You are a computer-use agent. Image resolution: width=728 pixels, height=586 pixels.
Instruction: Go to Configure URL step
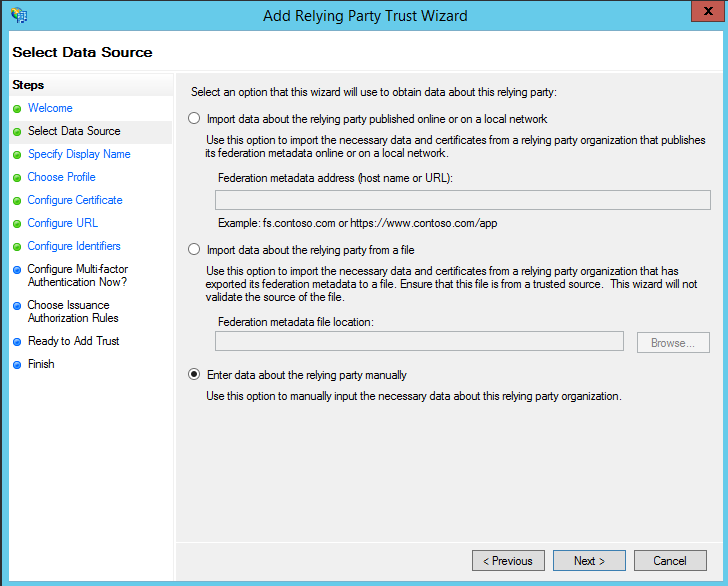pos(62,223)
